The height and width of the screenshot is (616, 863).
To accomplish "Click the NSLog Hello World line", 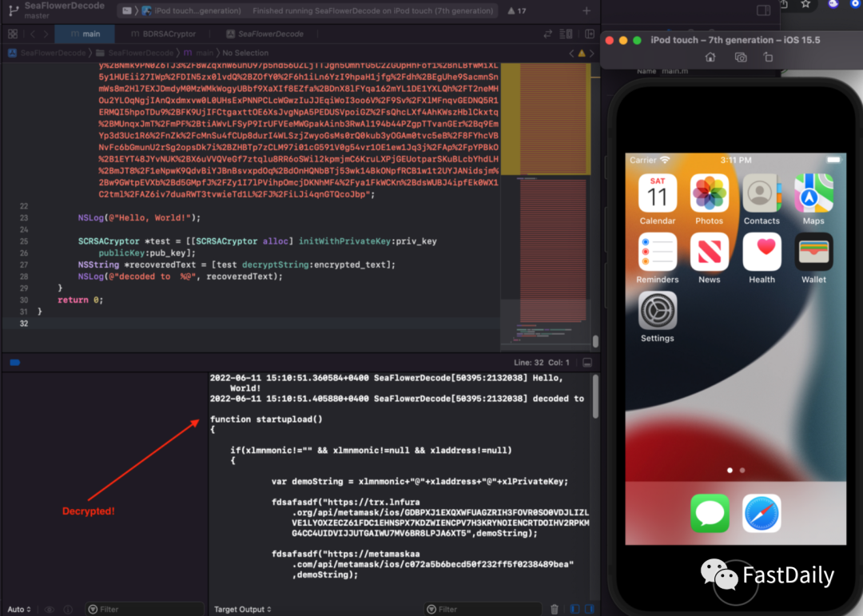I will click(139, 218).
